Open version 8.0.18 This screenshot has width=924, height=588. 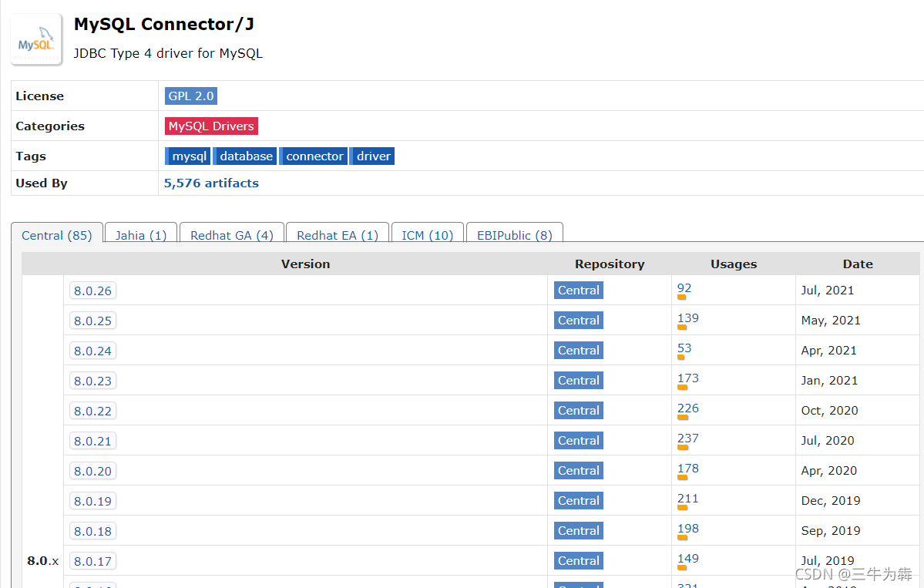92,531
